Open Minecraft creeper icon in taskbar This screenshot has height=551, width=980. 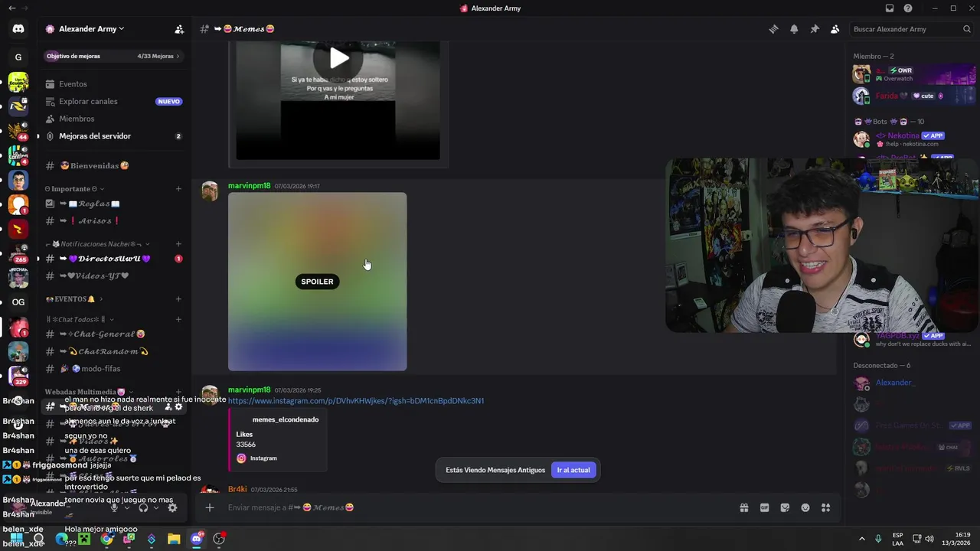[84, 539]
